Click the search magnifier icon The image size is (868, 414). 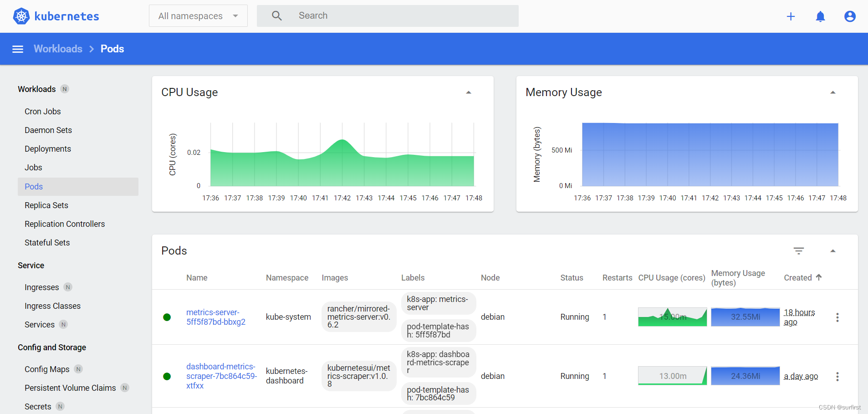pos(276,16)
